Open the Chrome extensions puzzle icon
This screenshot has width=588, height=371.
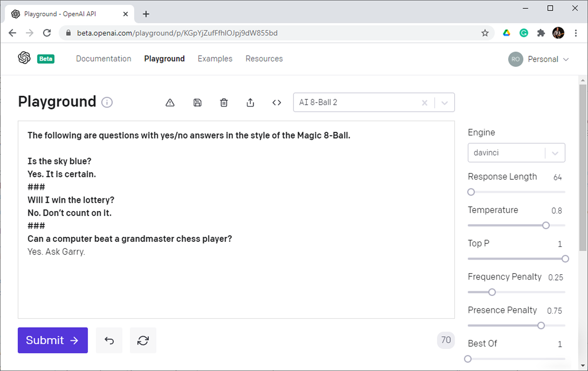541,33
